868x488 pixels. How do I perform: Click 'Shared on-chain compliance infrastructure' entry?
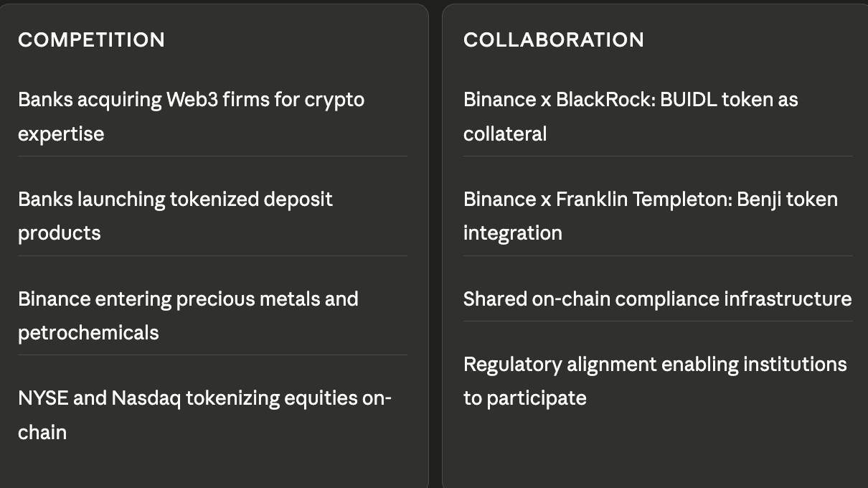657,299
